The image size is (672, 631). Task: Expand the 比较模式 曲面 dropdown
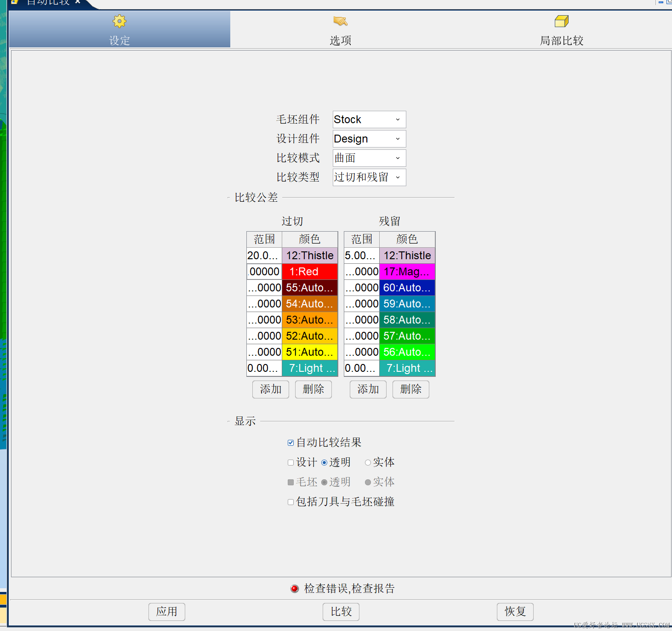coord(369,158)
